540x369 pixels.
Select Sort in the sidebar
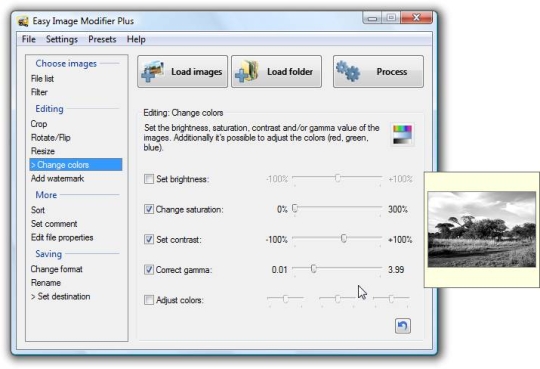click(38, 210)
